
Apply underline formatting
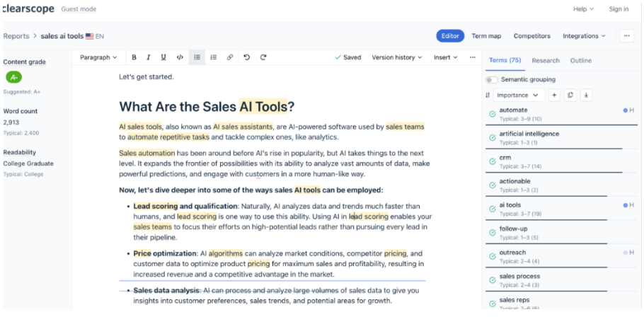tap(163, 57)
